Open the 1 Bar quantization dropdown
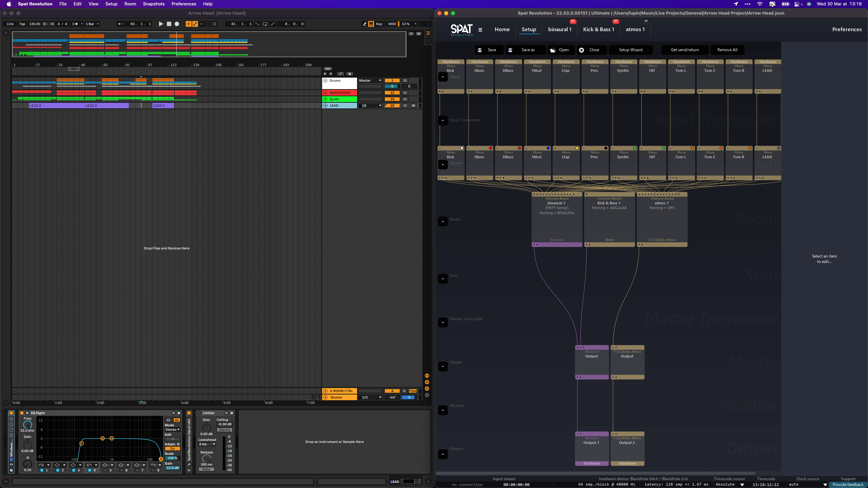The width and height of the screenshot is (868, 488). pos(92,24)
